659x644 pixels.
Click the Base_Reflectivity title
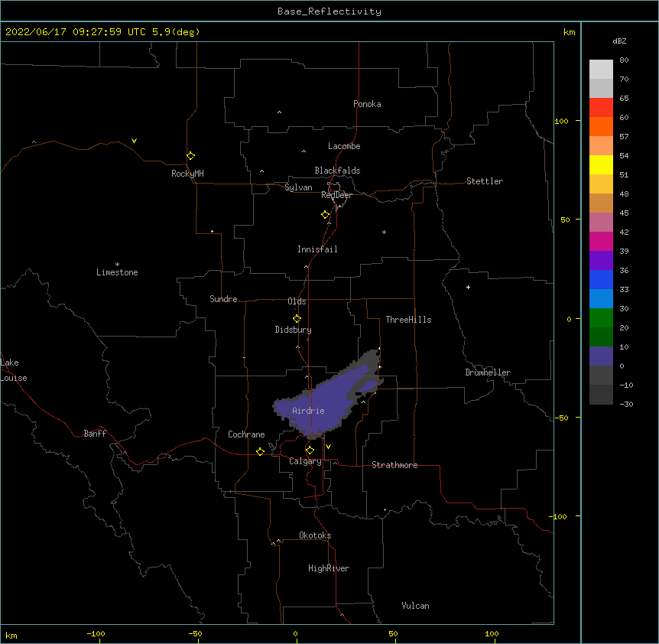[329, 11]
